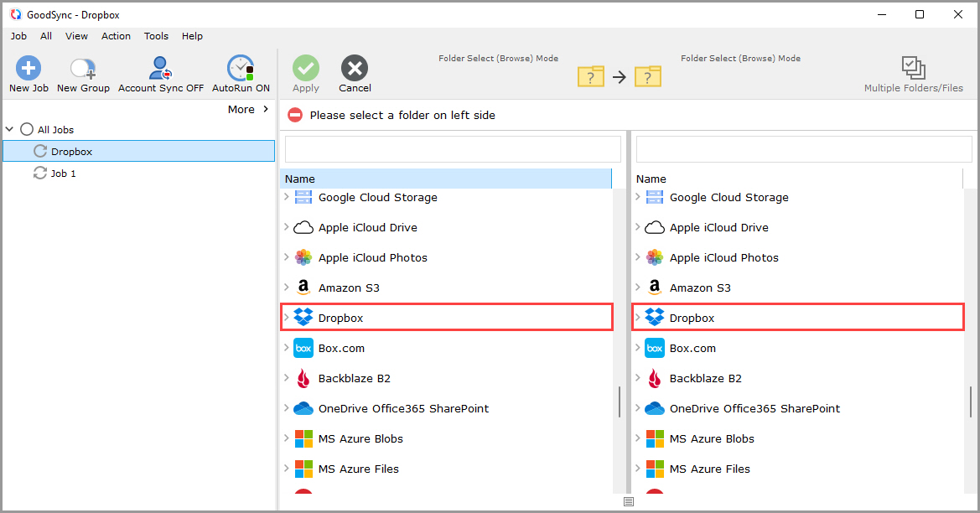Click the Job 1 sync icon
Viewport: 980px width, 513px height.
[x=40, y=173]
